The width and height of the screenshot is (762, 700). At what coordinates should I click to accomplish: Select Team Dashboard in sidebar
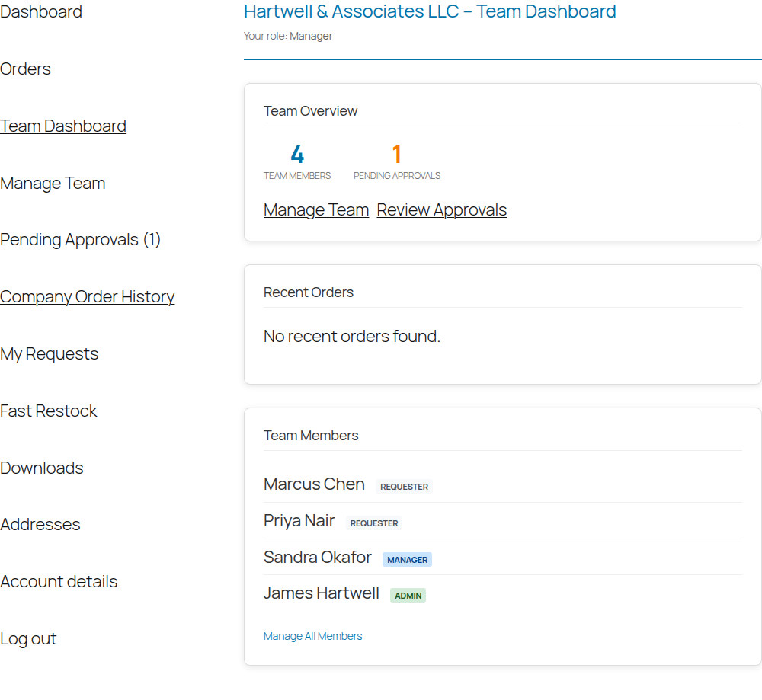pyautogui.click(x=63, y=126)
